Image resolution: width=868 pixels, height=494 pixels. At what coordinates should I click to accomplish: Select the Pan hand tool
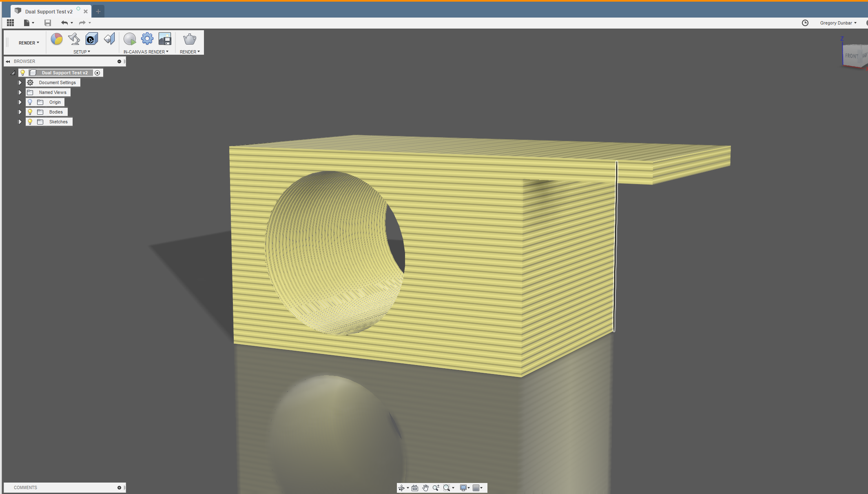[425, 488]
